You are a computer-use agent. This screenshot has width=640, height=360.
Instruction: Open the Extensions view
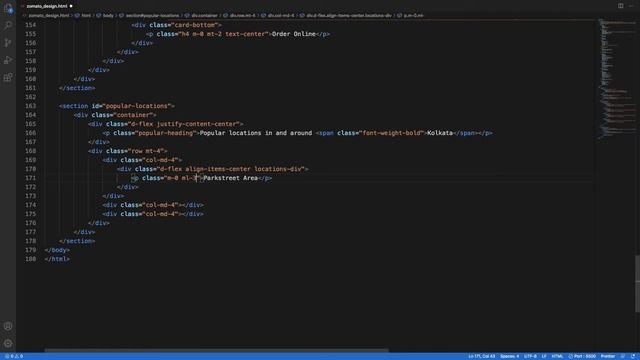point(8,78)
